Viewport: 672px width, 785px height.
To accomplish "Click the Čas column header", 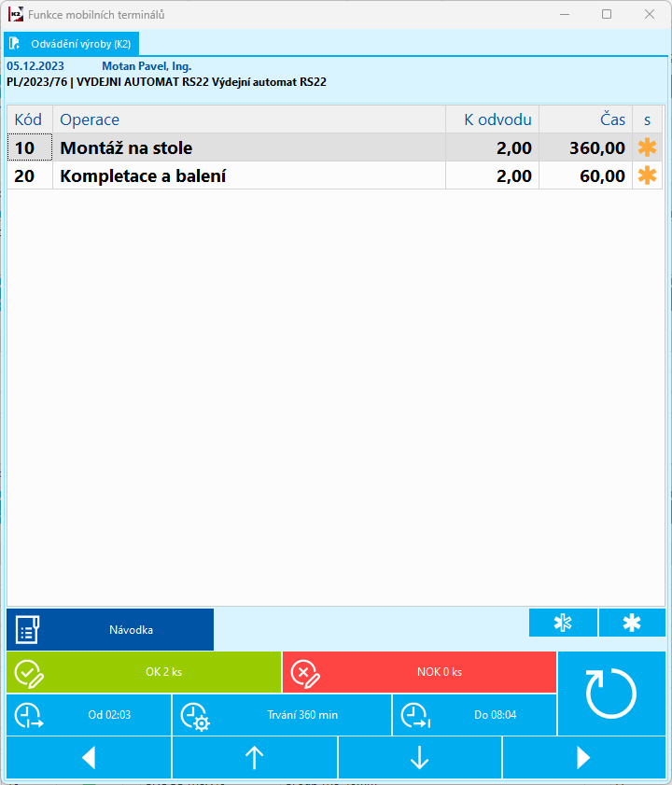I will click(585, 119).
